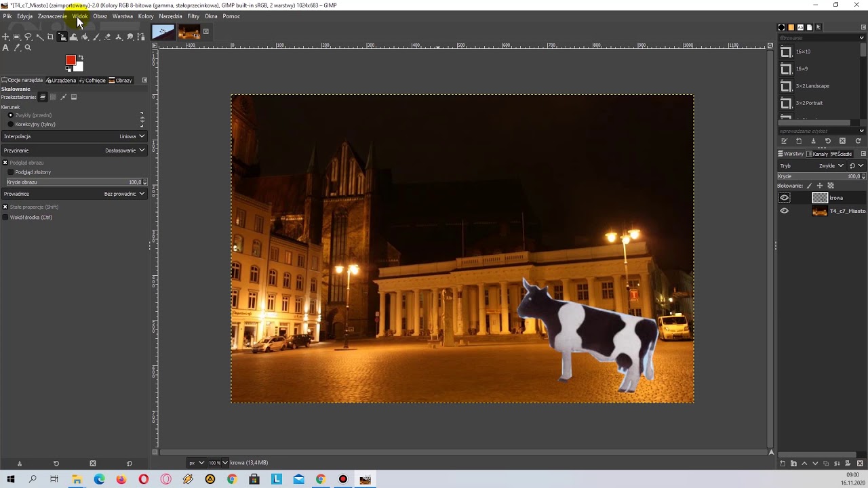Open layer Tryb Zwykłe mode dropdown
This screenshot has height=488, width=868.
click(x=812, y=165)
